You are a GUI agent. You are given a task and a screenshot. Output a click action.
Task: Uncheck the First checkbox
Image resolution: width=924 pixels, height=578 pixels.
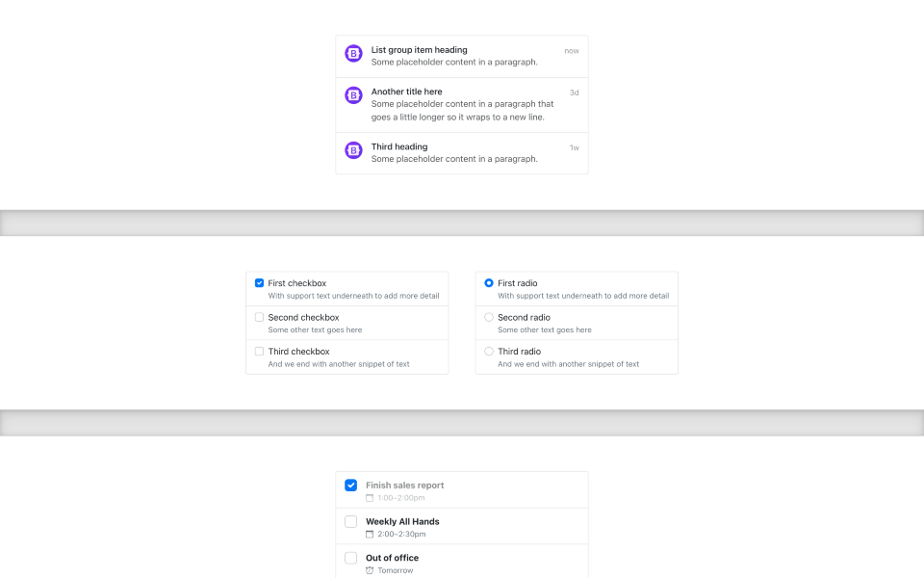click(259, 282)
